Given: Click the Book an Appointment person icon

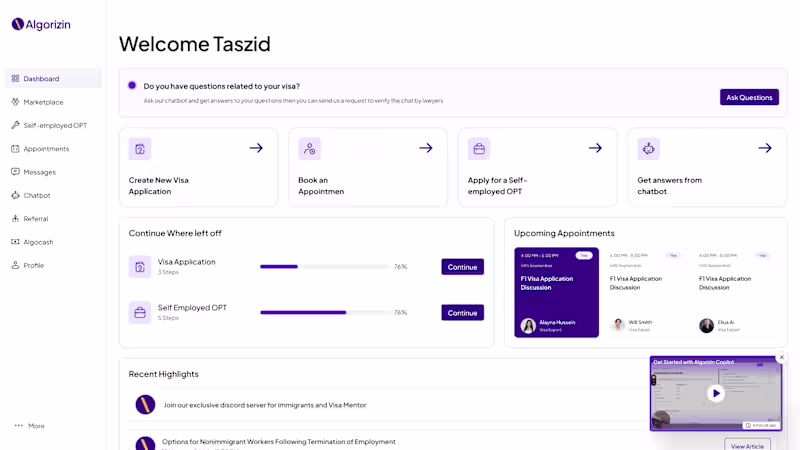Looking at the screenshot, I should (x=309, y=149).
